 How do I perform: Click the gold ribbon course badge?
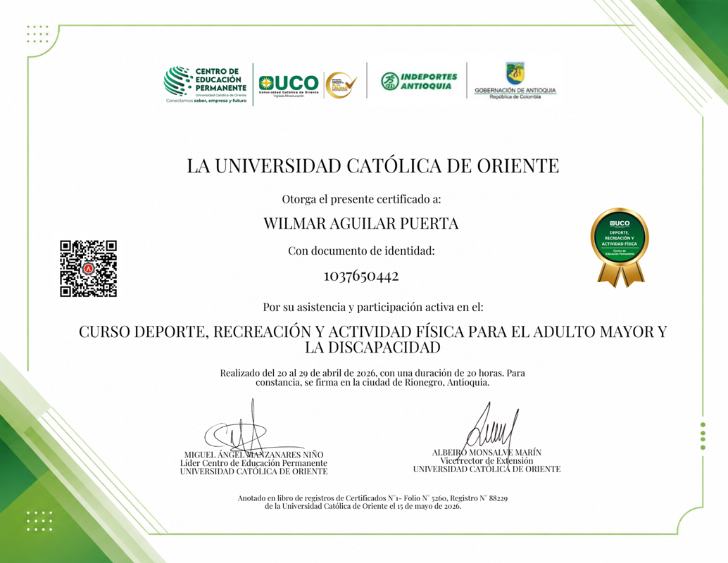click(x=620, y=248)
